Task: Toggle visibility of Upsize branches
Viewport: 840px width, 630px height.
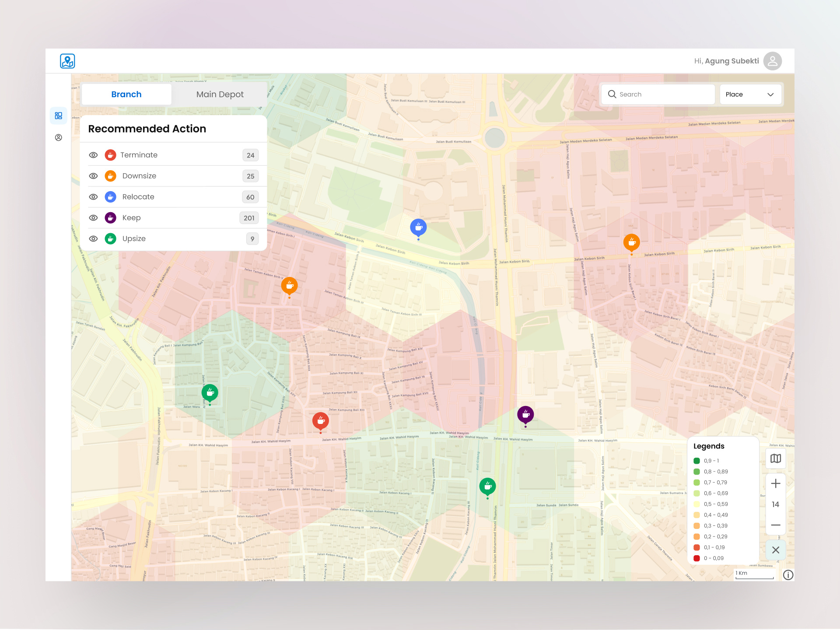Action: point(93,239)
